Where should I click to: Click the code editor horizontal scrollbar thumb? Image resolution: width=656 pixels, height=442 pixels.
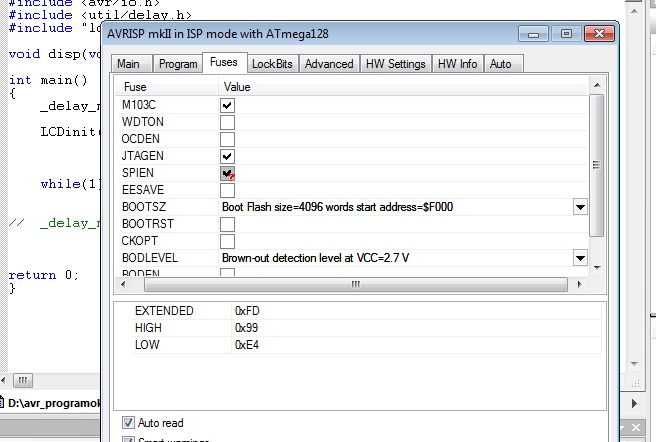[23, 380]
